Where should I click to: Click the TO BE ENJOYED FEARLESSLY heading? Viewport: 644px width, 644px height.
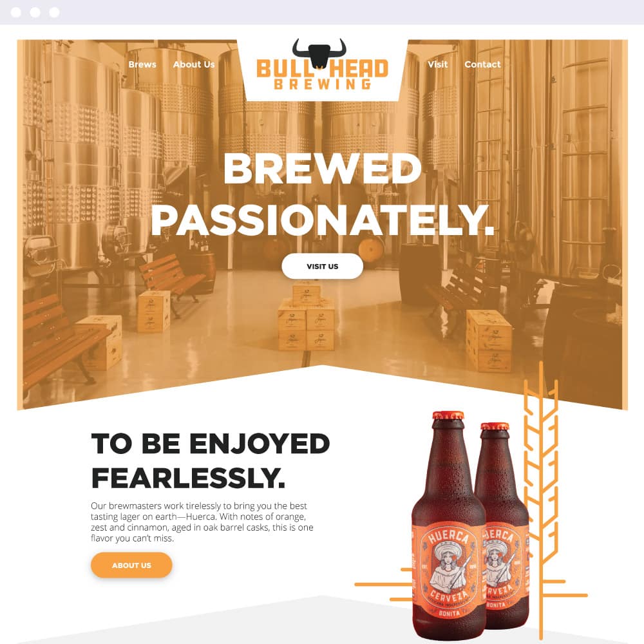(211, 460)
